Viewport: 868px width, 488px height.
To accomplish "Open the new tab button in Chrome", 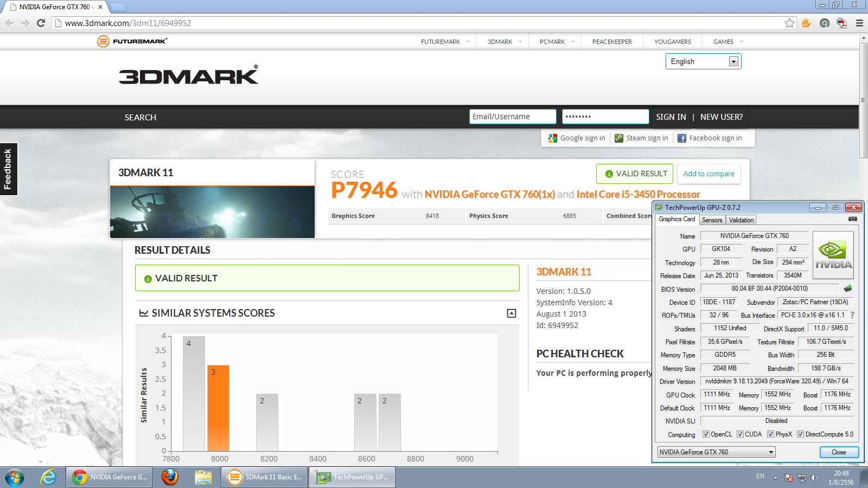I will [x=118, y=7].
